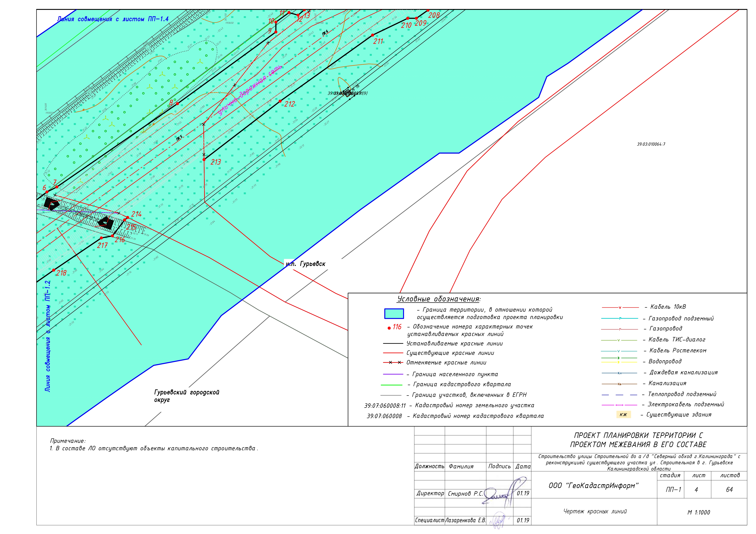Click the Условные обозначения legend heading
Image resolution: width=756 pixels, height=534 pixels.
439,299
